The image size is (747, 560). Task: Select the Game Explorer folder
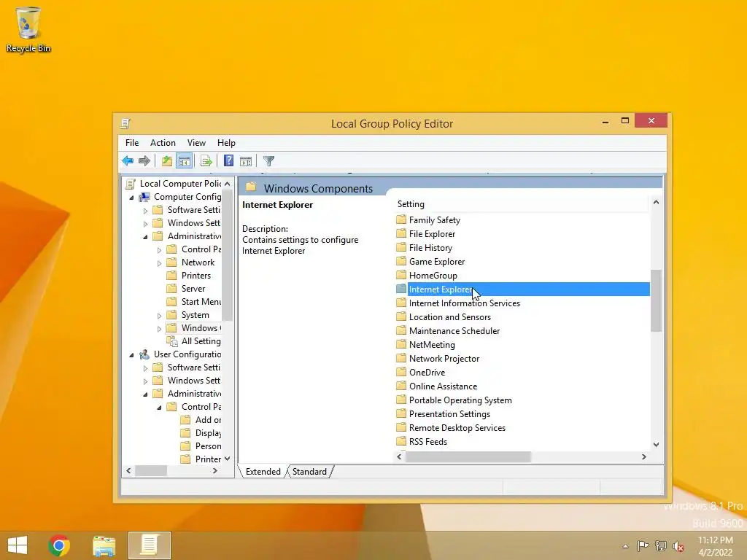pos(437,262)
